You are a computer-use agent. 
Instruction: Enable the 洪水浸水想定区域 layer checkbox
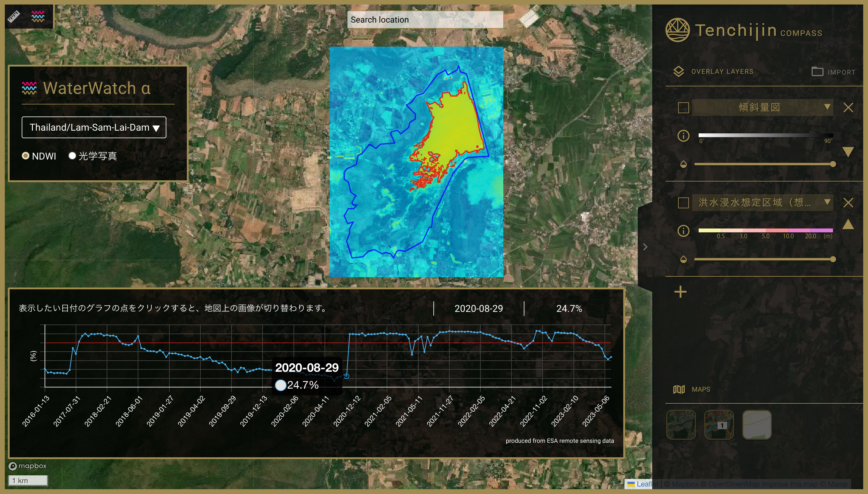[683, 203]
